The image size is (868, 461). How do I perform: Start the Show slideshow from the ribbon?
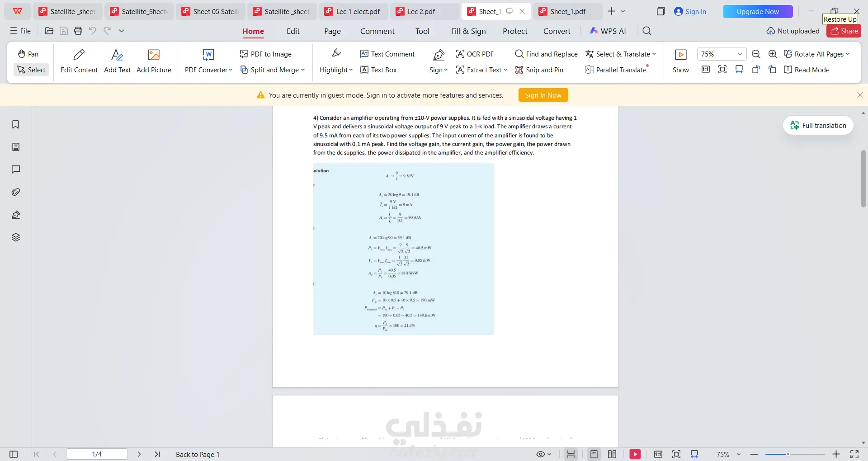(x=681, y=61)
